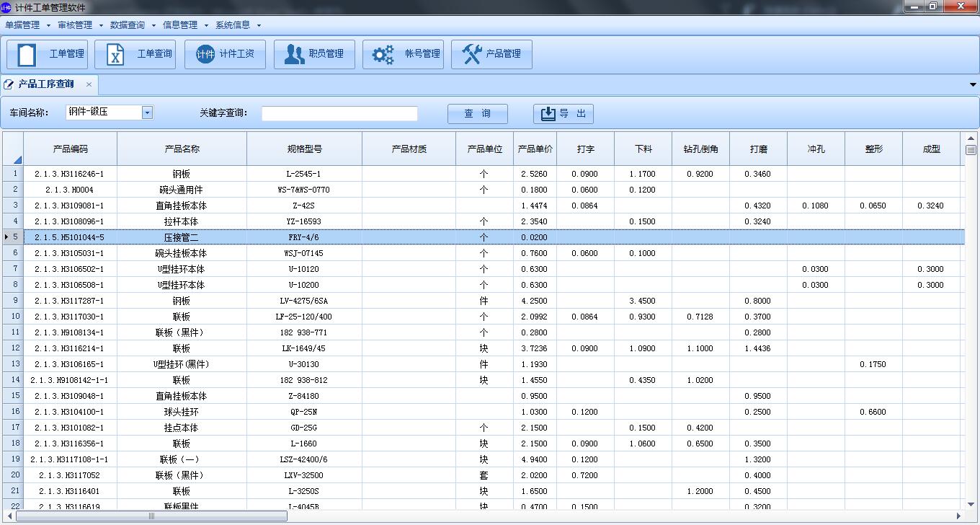The image size is (980, 525).
Task: Open 工单管理 toolbar icon
Action: click(x=48, y=54)
